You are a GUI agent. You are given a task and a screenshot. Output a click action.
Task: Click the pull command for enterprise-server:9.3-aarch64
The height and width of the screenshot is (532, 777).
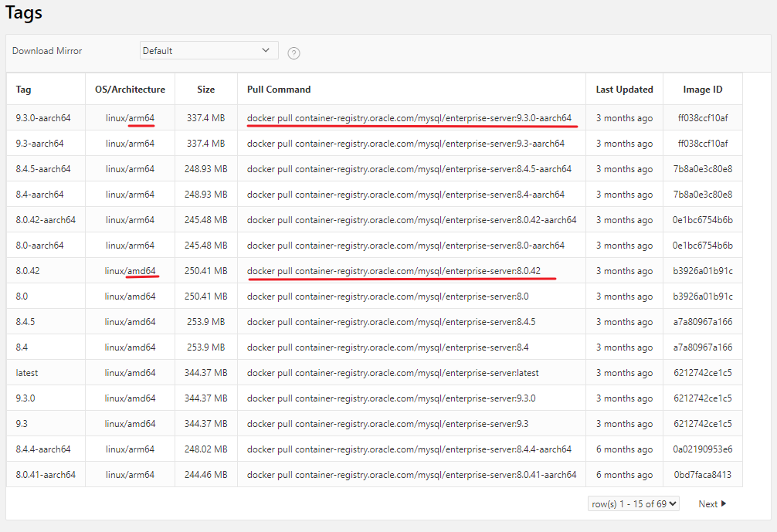[405, 144]
